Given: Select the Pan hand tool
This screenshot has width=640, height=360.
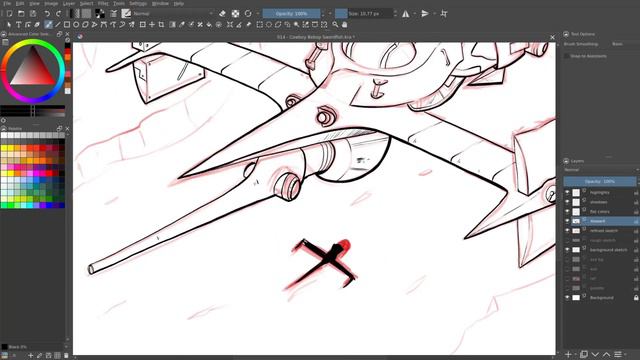Looking at the screenshot, I should 344,24.
